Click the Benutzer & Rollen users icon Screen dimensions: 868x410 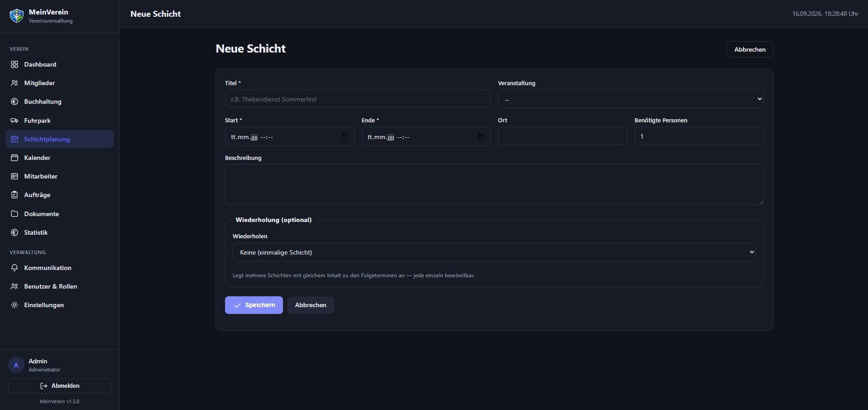click(14, 286)
